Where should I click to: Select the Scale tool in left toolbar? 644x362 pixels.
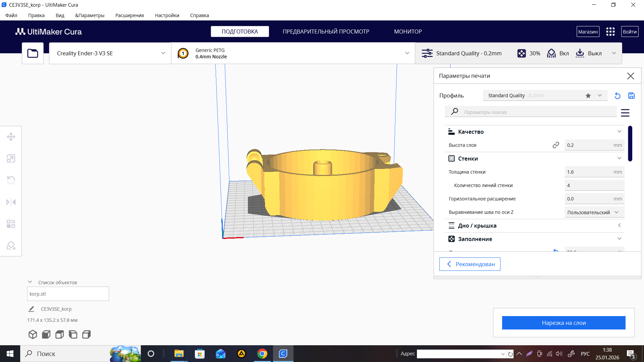coord(11,159)
